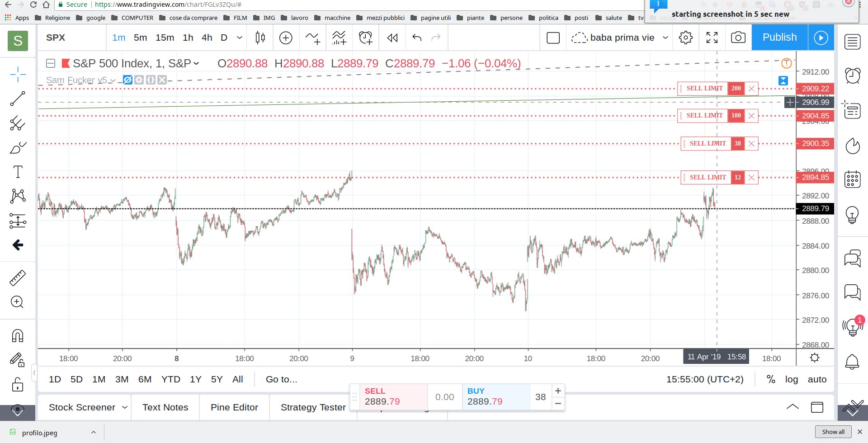Select the brush drawing tool
The height and width of the screenshot is (443, 868).
click(18, 147)
